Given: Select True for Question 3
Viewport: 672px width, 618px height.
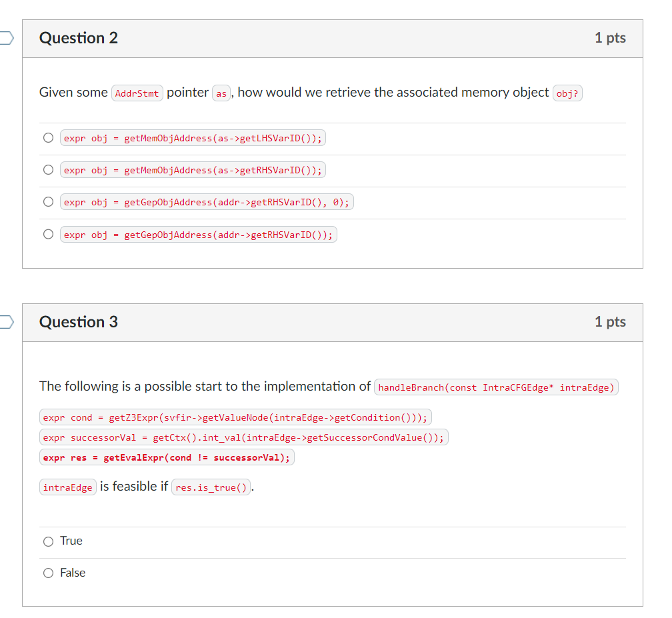Looking at the screenshot, I should (49, 541).
